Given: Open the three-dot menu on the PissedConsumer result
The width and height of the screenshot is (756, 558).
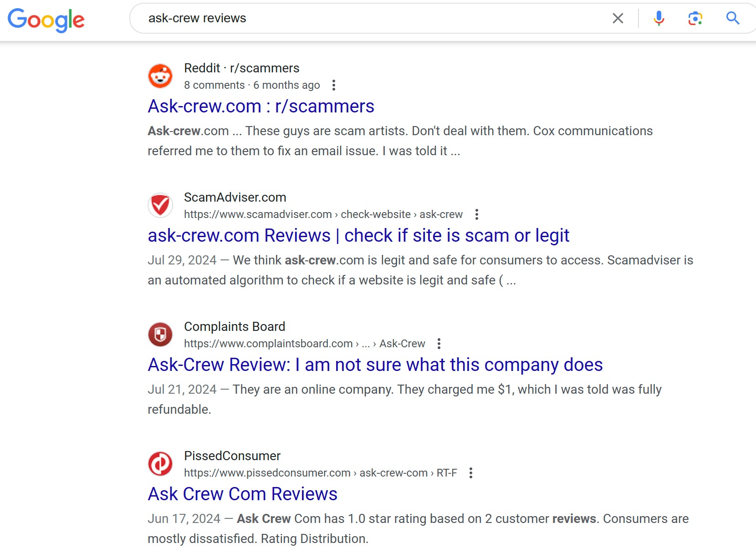Looking at the screenshot, I should tap(471, 473).
